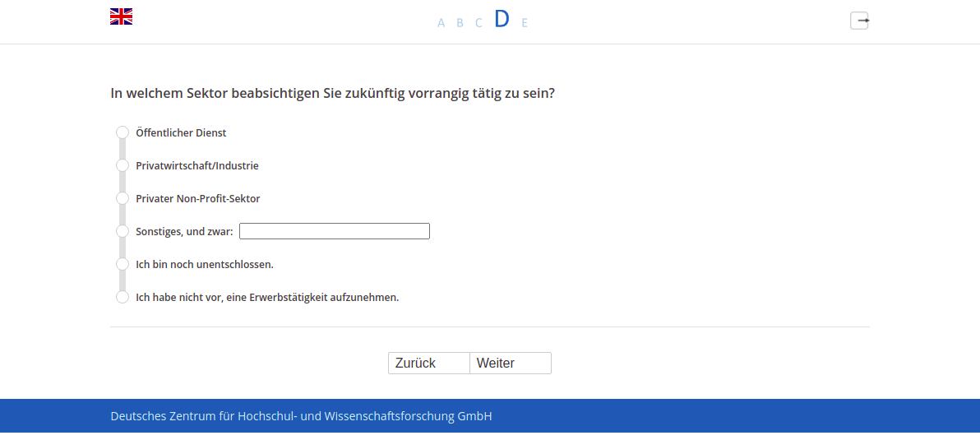Go to section A in progress indicator
The image size is (980, 440).
(441, 23)
